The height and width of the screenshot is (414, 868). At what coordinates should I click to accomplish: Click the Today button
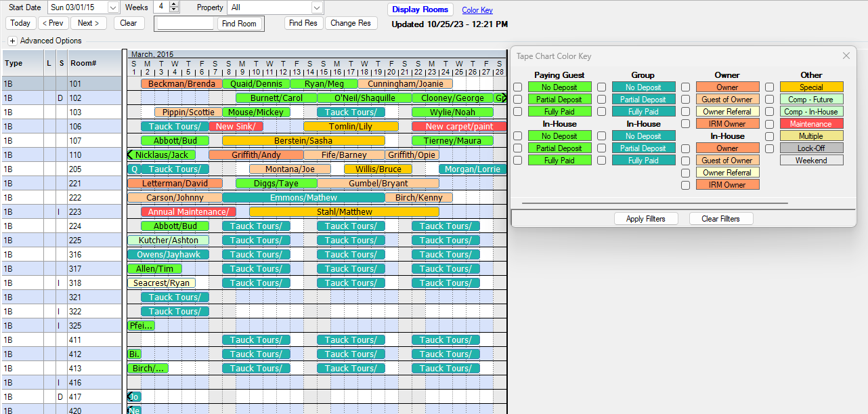point(20,23)
